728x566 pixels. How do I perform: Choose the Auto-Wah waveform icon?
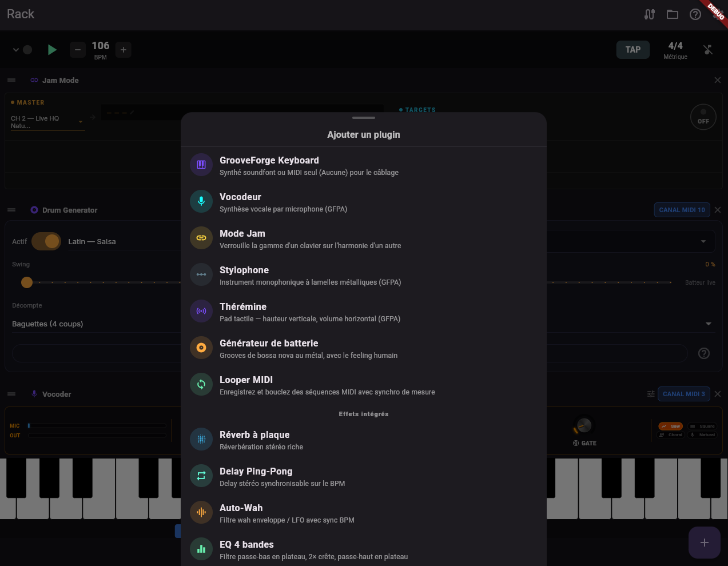[x=201, y=512]
